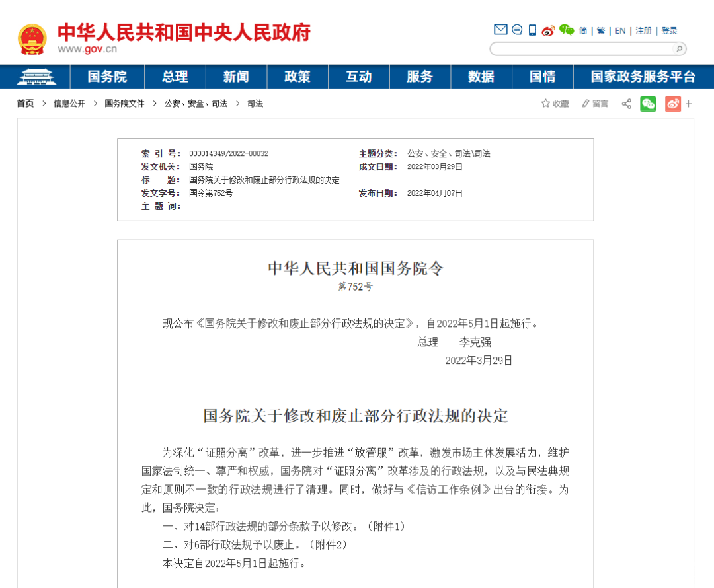Go to the 政策 navigation tab

[297, 77]
